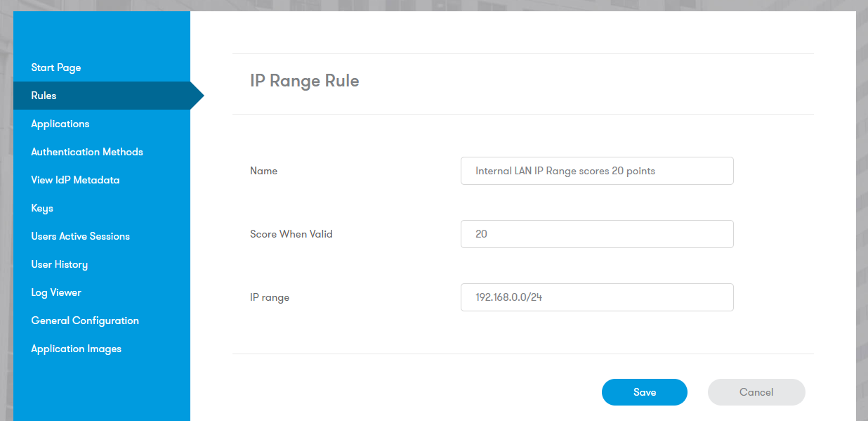Open General Configuration
Screen dimensions: 868x421
tap(84, 320)
